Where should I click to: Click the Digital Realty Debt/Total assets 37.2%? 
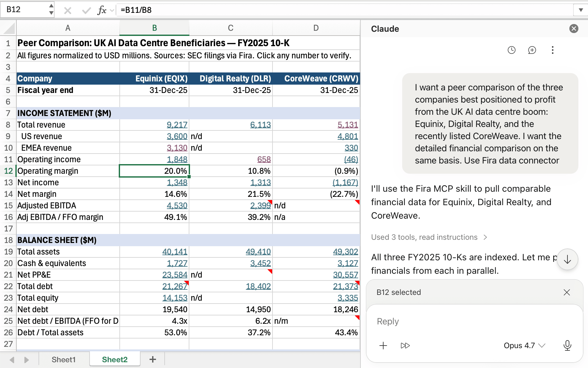point(230,332)
